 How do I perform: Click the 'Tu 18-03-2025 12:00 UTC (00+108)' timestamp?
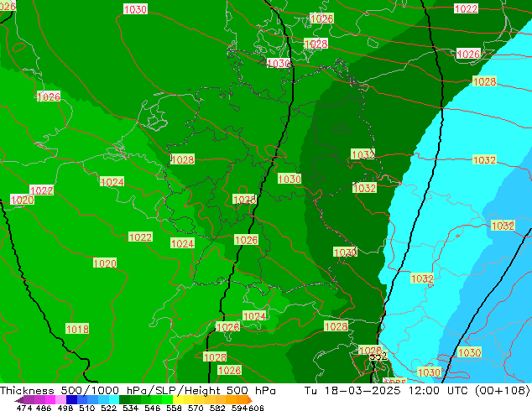pyautogui.click(x=417, y=390)
